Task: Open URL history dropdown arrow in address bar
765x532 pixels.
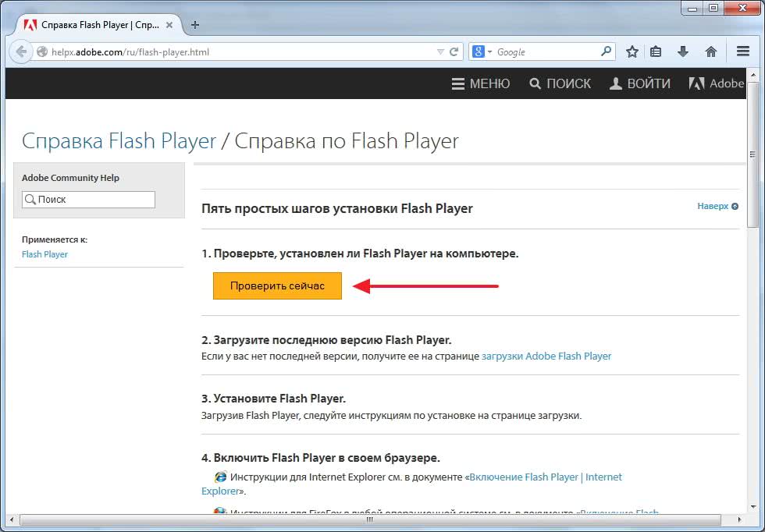Action: [x=440, y=51]
